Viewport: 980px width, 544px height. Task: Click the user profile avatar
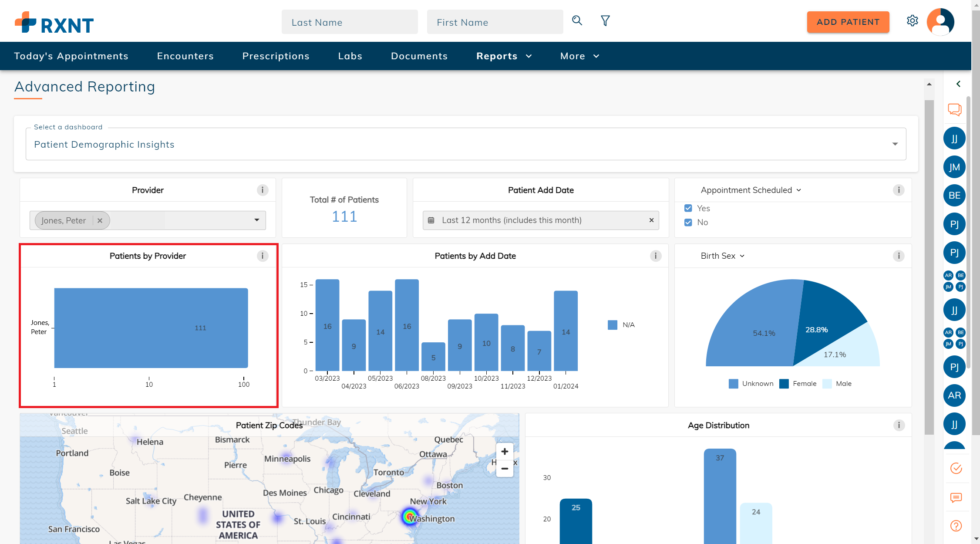(x=940, y=22)
